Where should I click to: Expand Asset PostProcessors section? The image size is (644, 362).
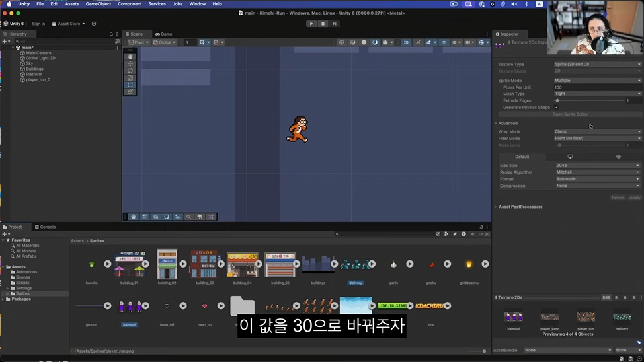click(x=496, y=207)
